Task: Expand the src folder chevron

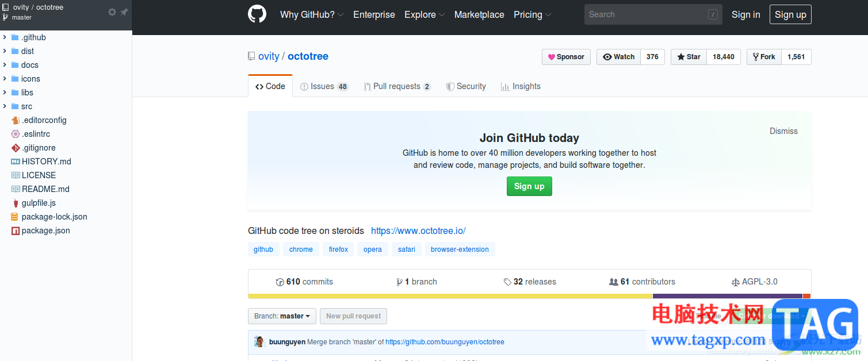Action: [x=5, y=106]
